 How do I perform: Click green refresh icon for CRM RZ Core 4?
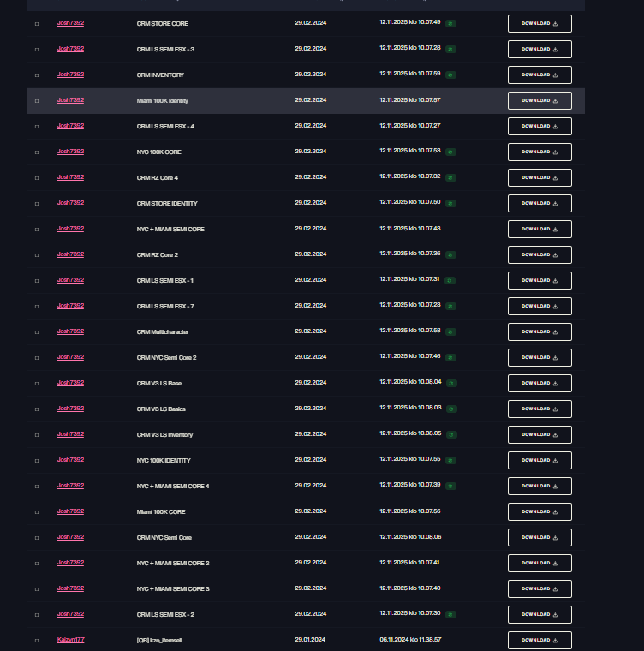coord(450,178)
